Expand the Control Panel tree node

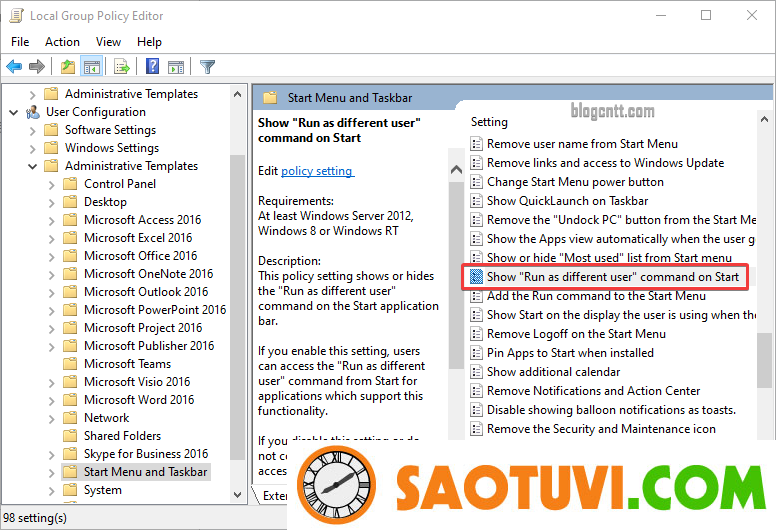[x=51, y=185]
